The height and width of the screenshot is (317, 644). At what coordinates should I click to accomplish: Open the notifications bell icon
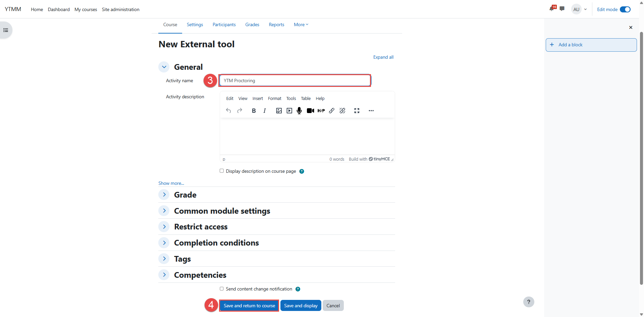552,9
